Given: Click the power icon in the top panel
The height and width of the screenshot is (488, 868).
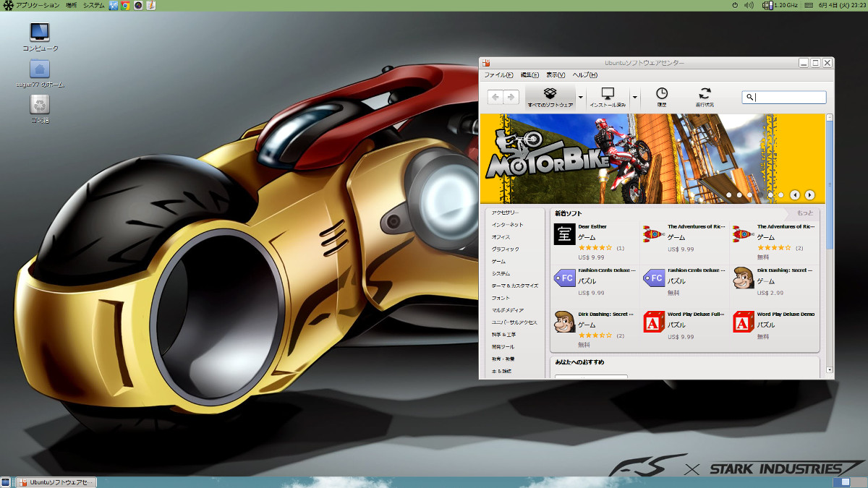Looking at the screenshot, I should point(735,5).
